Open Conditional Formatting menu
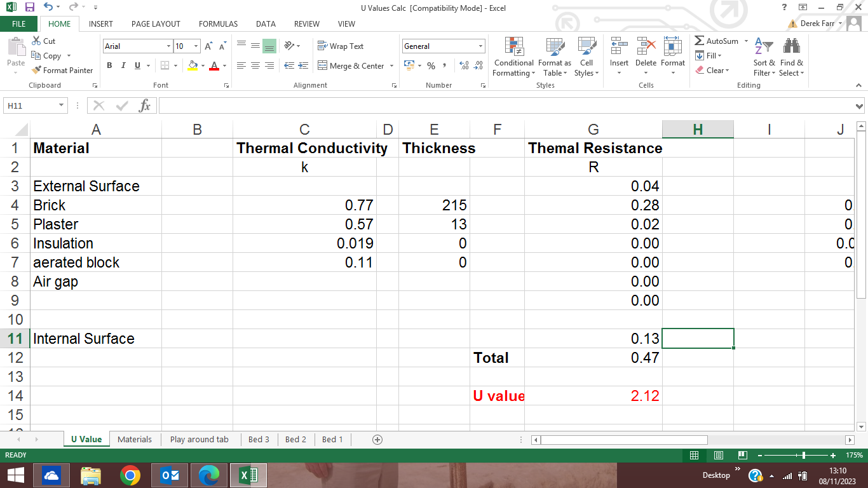868x488 pixels. click(513, 57)
